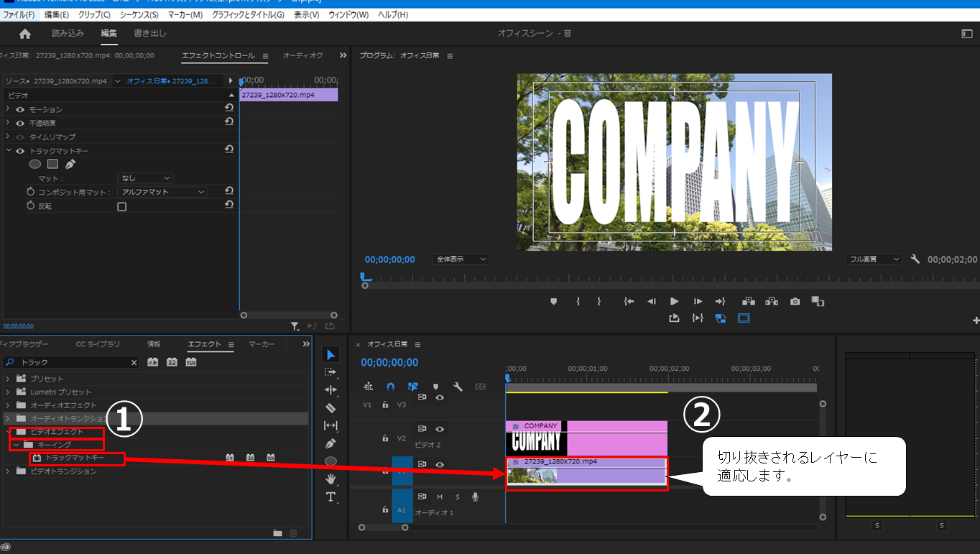Viewport: 980px width, 554px height.
Task: Toggle V2 track output eye icon
Action: pyautogui.click(x=440, y=429)
